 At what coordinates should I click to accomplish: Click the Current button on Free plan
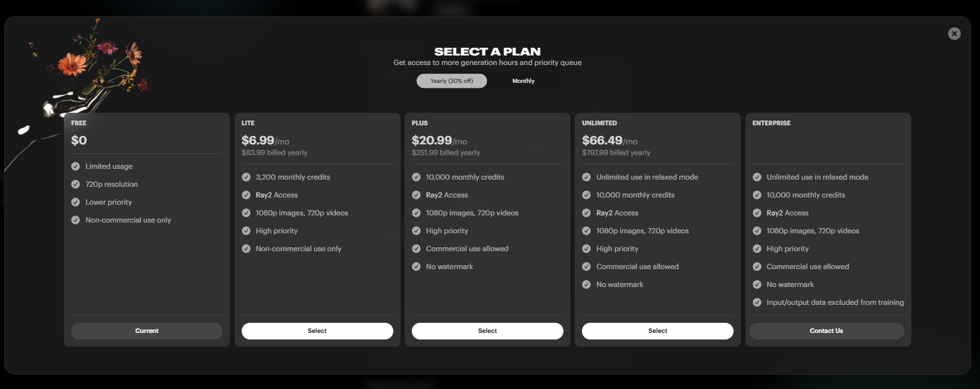(147, 331)
